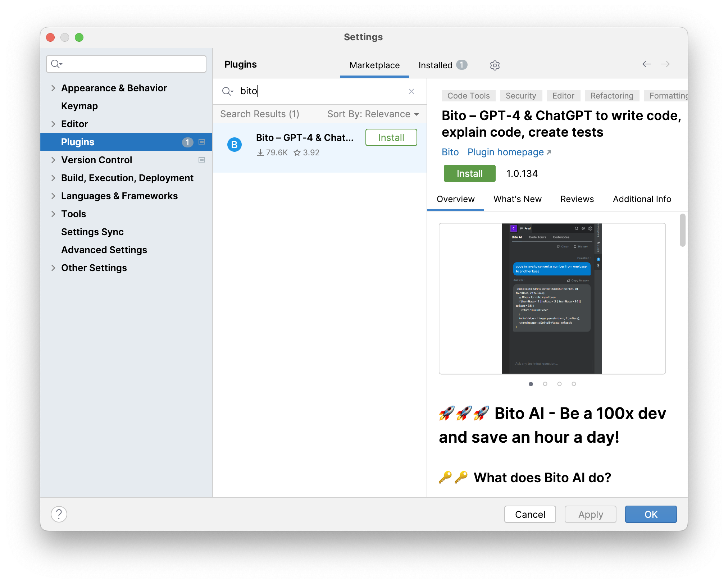Click the plugin description scrollbar
This screenshot has height=584, width=728.
coord(682,230)
